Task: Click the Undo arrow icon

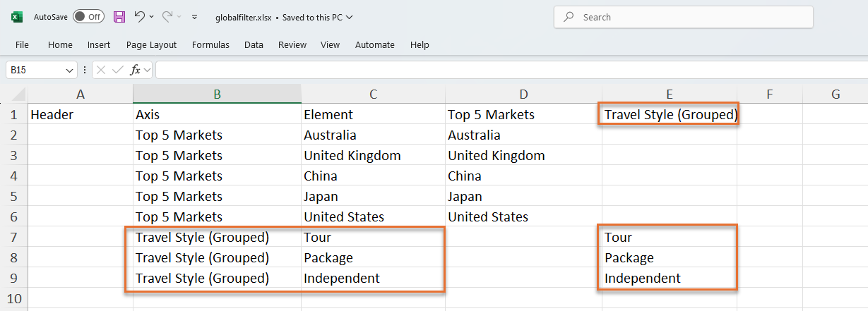Action: click(140, 16)
